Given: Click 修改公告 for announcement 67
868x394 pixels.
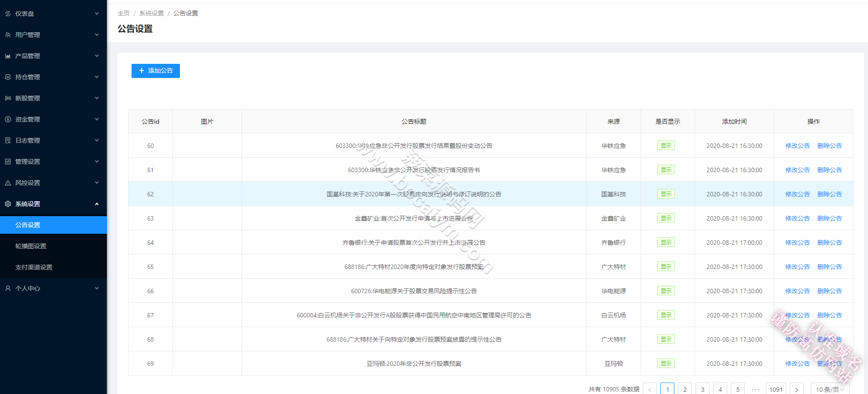Looking at the screenshot, I should [798, 315].
